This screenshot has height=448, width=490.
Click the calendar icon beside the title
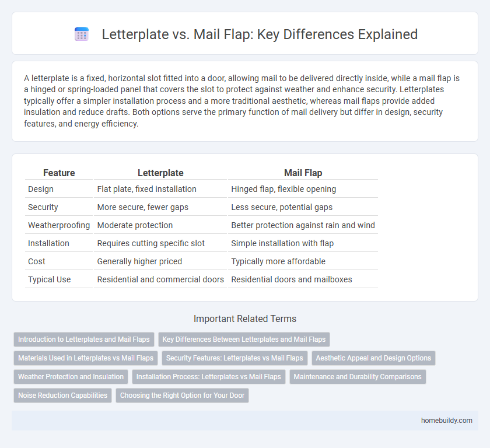[81, 34]
